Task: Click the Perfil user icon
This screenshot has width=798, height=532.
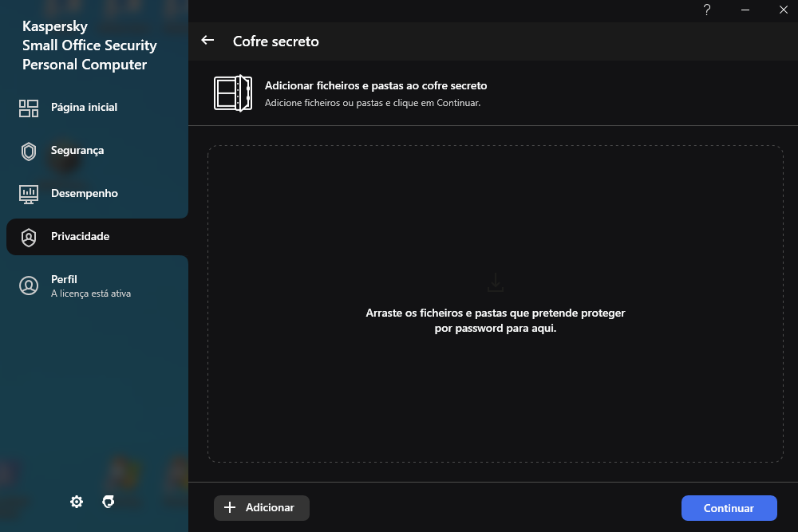Action: (x=29, y=286)
